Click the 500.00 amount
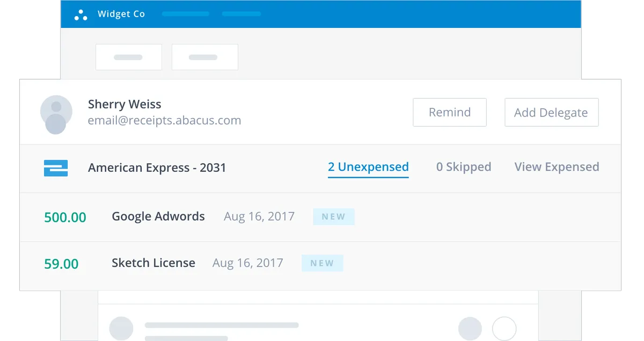This screenshot has width=644, height=341. (65, 217)
